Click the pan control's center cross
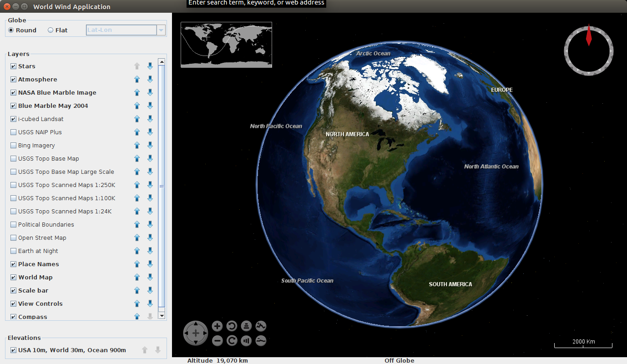This screenshot has height=364, width=627. coord(196,333)
